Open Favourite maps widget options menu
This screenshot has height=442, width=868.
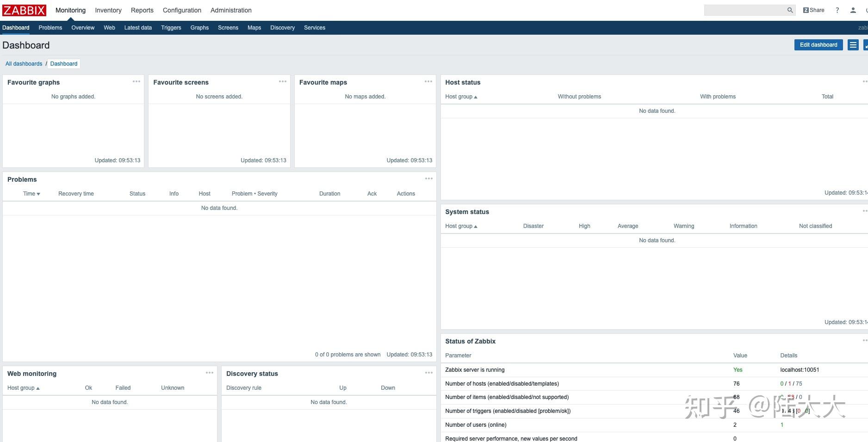click(428, 81)
